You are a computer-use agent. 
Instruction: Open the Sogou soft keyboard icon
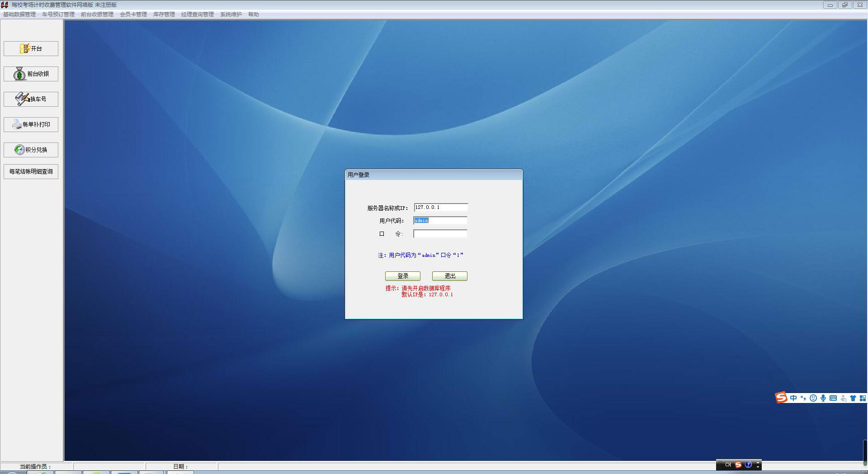pyautogui.click(x=833, y=398)
